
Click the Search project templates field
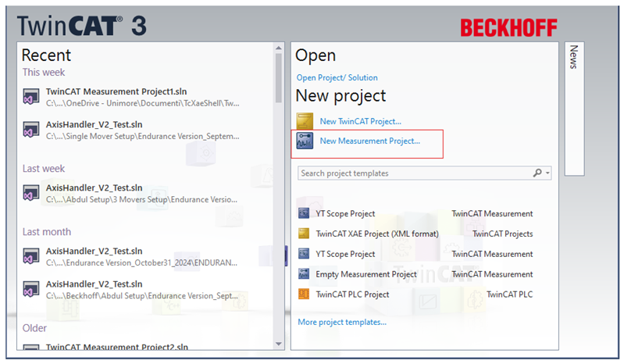(x=424, y=173)
